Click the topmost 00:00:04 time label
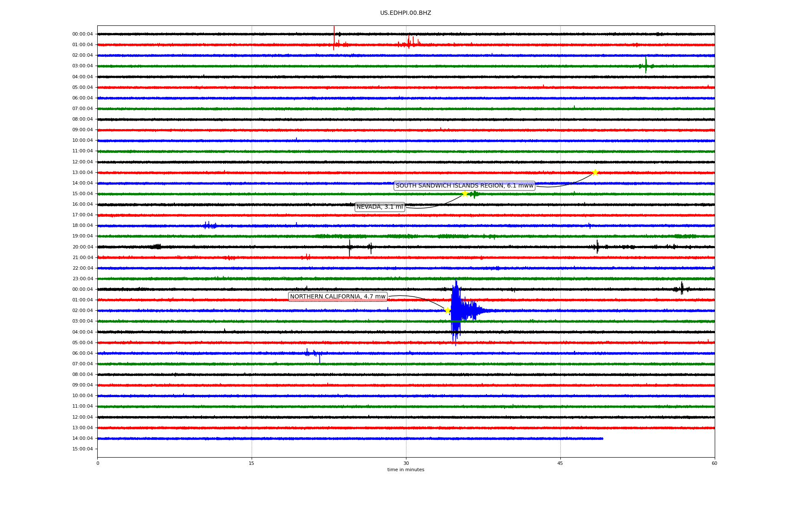812x508 pixels. pyautogui.click(x=82, y=34)
